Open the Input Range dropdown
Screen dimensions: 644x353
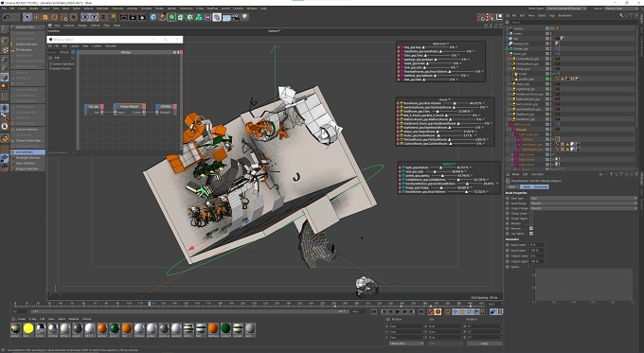(583, 203)
